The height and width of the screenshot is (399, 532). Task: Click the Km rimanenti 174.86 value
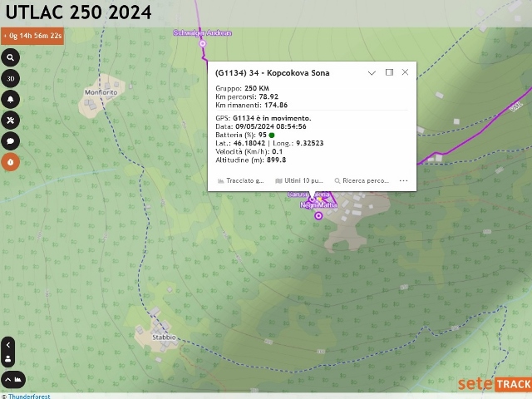click(x=276, y=106)
